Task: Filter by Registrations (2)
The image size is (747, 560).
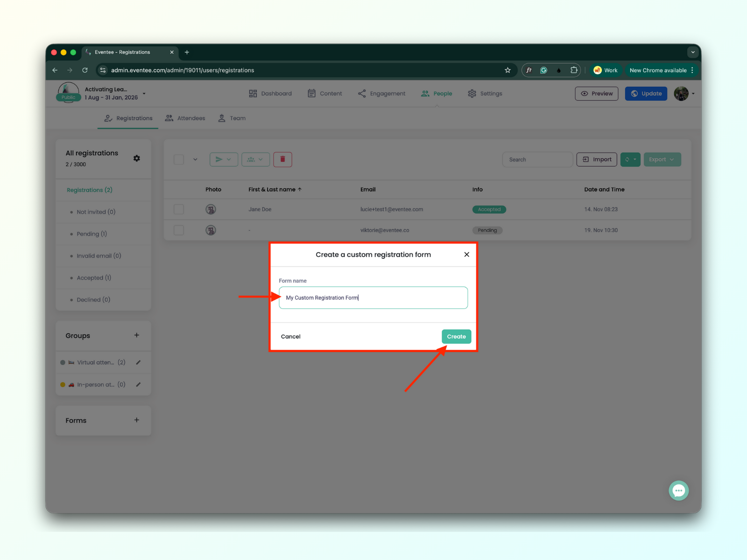Action: 90,190
